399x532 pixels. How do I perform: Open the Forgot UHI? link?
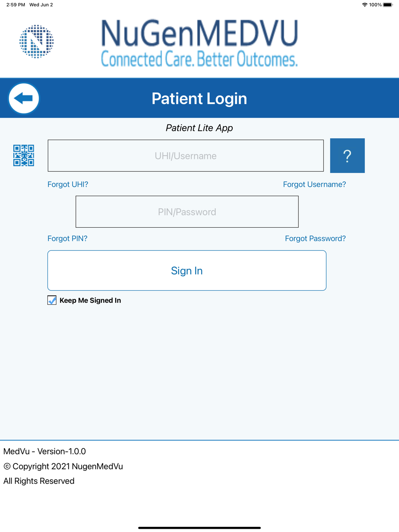68,184
